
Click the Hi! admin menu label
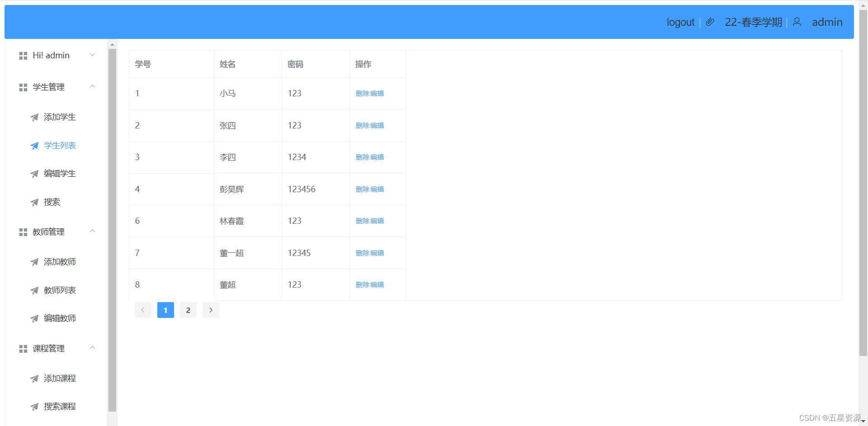51,56
